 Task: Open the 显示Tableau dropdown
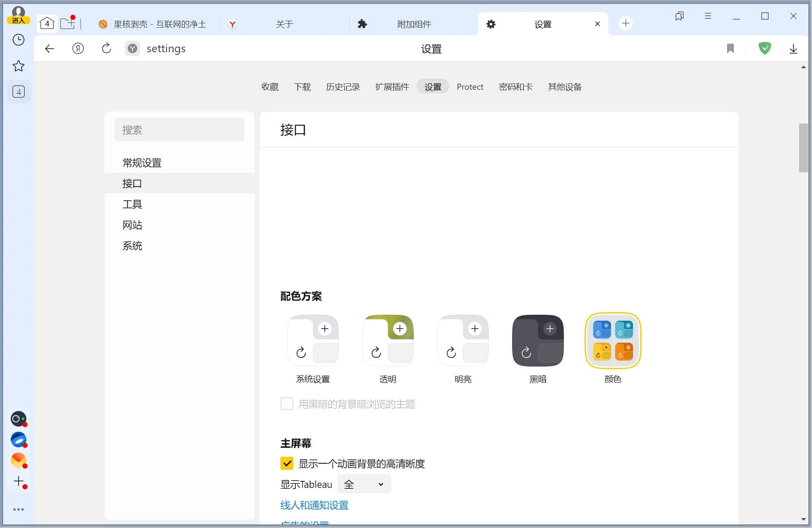[x=364, y=484]
